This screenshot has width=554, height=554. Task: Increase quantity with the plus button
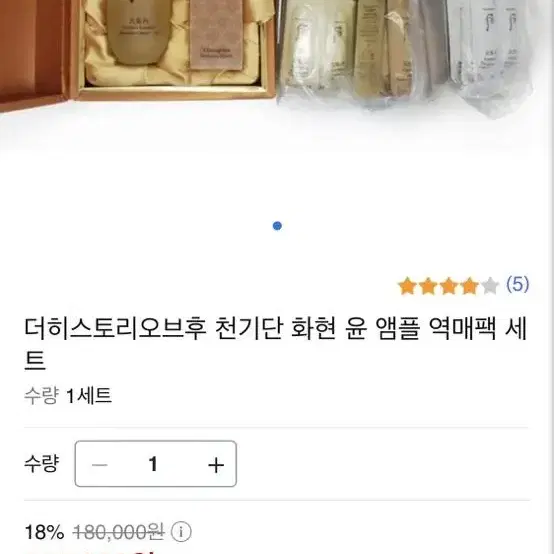click(x=216, y=464)
